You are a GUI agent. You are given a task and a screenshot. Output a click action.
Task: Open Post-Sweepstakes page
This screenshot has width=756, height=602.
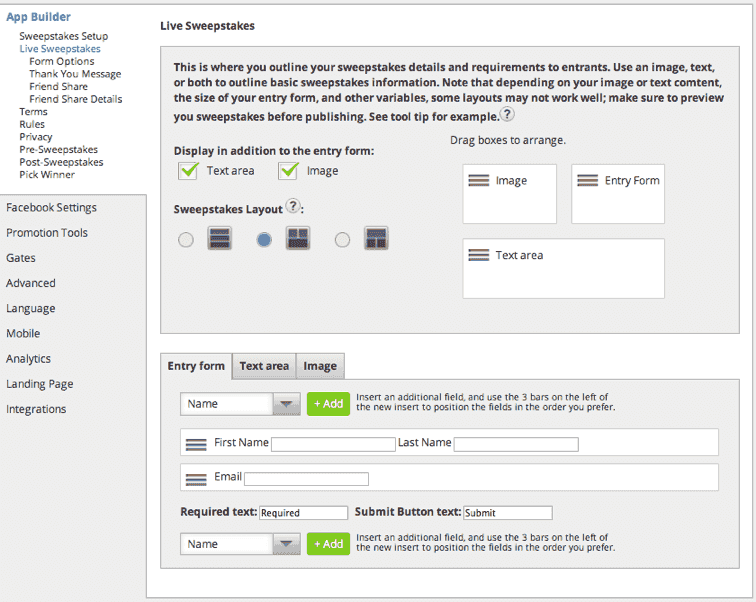[61, 162]
